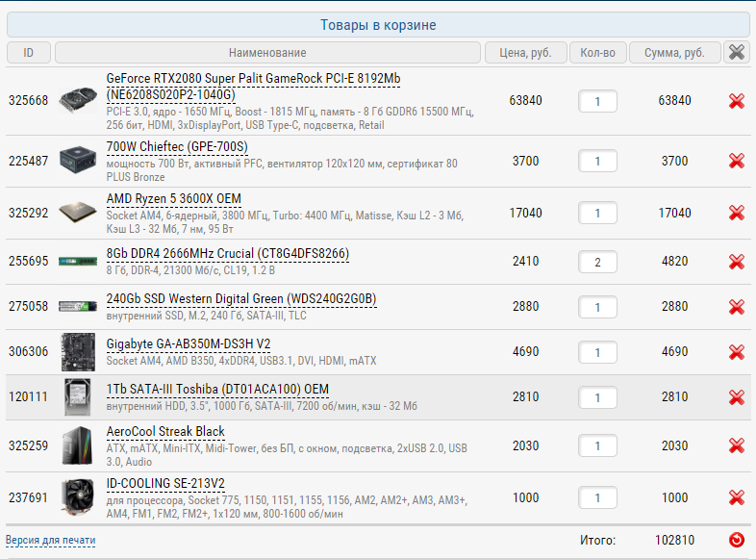Select product ID 275058
This screenshot has width=756, height=559.
click(29, 306)
